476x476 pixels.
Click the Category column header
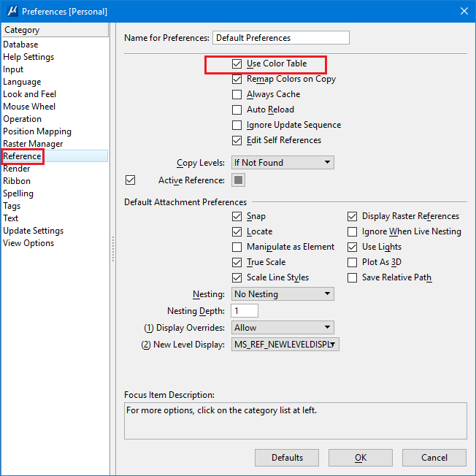55,30
